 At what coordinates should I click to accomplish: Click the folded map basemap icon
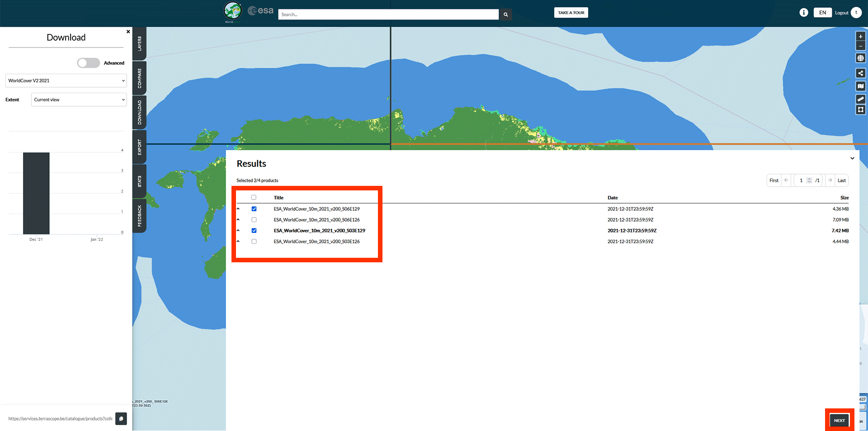coord(860,86)
